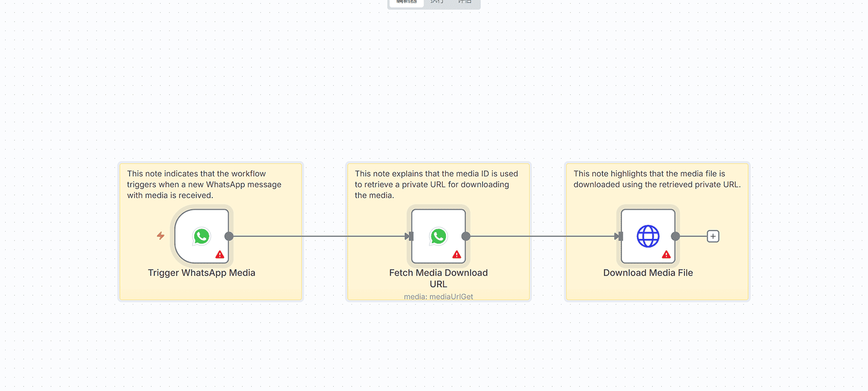Click input port of Download Media File node
Viewport: 868px width, 391px height.
[620, 236]
